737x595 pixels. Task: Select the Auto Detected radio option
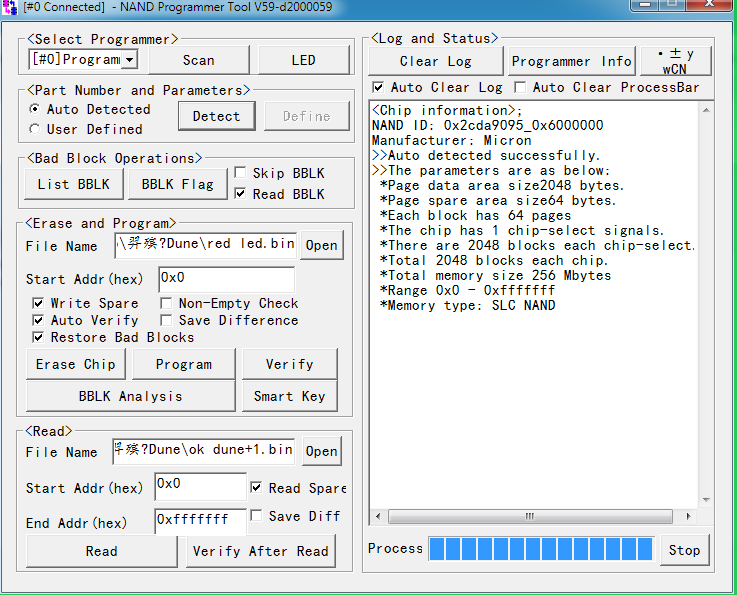pyautogui.click(x=36, y=109)
